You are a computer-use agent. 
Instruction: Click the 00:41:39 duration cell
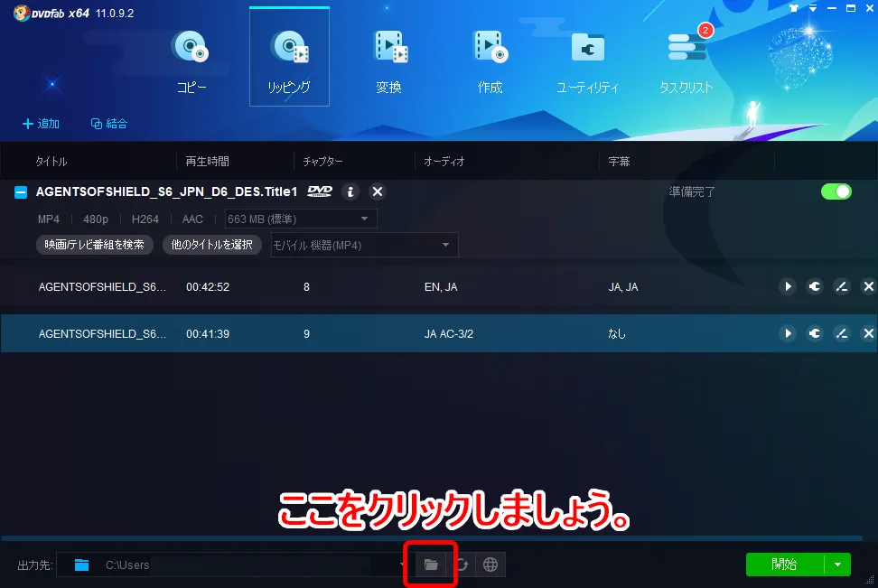coord(208,334)
